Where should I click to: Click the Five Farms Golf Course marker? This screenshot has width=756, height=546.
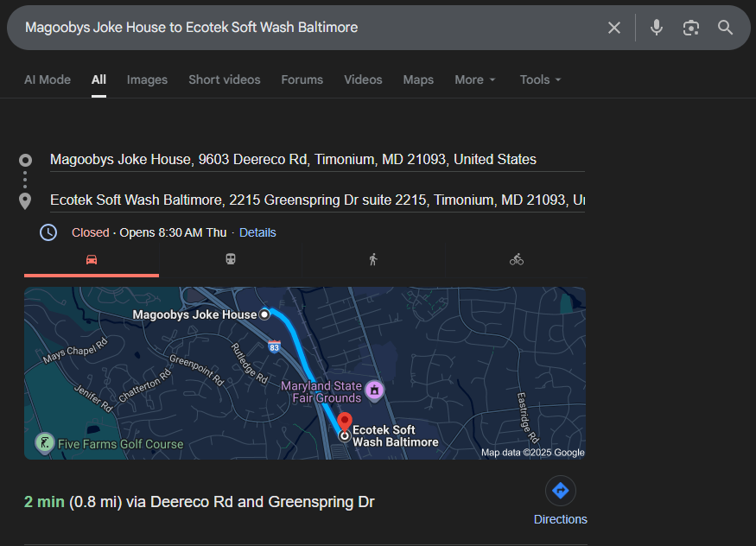(43, 443)
